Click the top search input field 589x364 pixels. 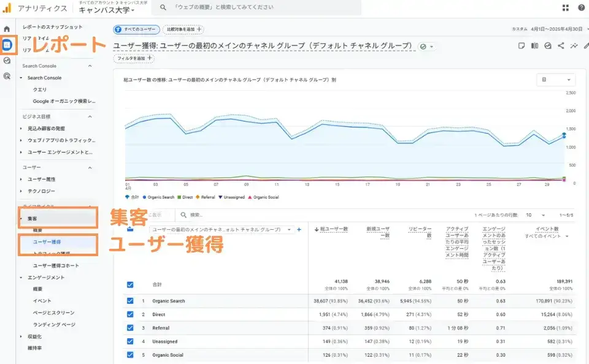point(258,7)
